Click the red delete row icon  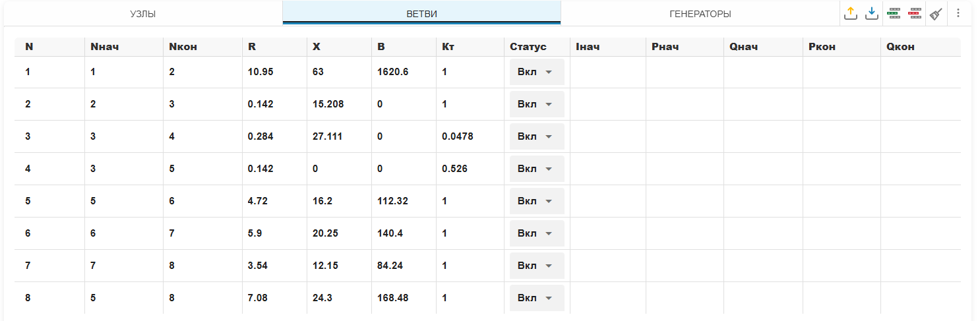(915, 13)
